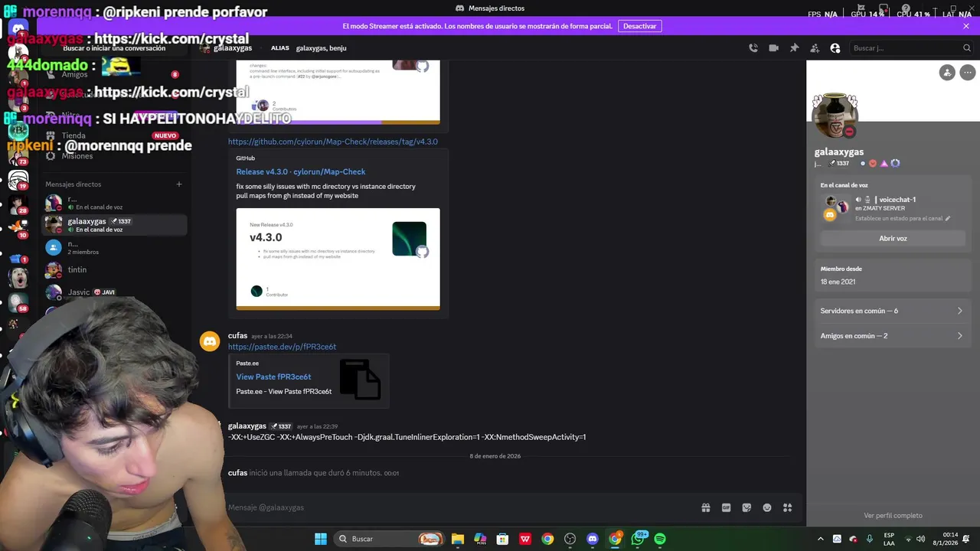Open the pastee.dev/p/fPR3ce6t link
Image resolution: width=980 pixels, height=551 pixels.
click(x=282, y=347)
